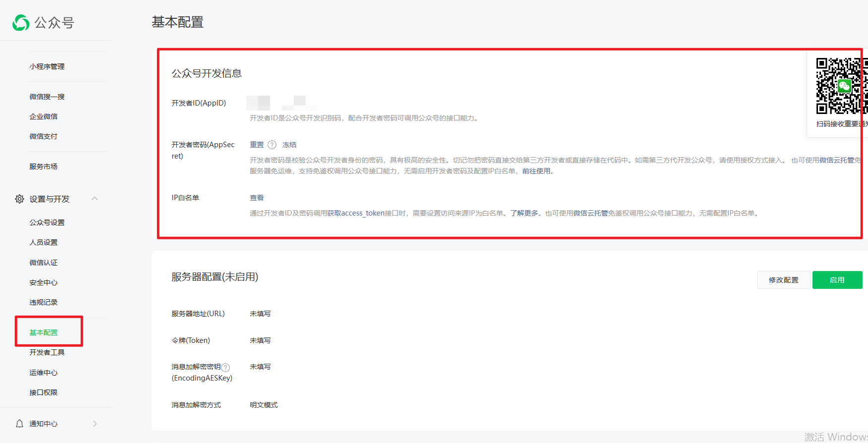Click help icon beside 消息加解密密钥
The height and width of the screenshot is (443, 868).
click(x=225, y=367)
